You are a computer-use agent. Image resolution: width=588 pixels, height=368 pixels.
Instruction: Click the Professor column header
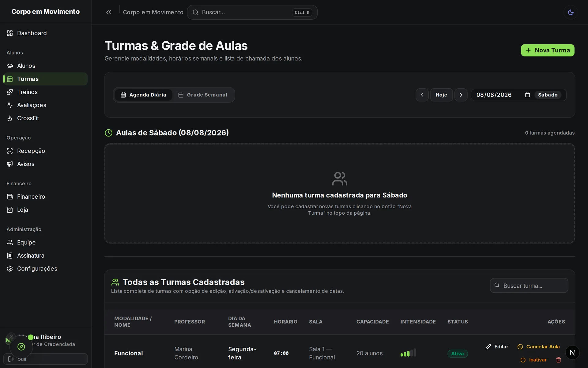[x=190, y=322]
